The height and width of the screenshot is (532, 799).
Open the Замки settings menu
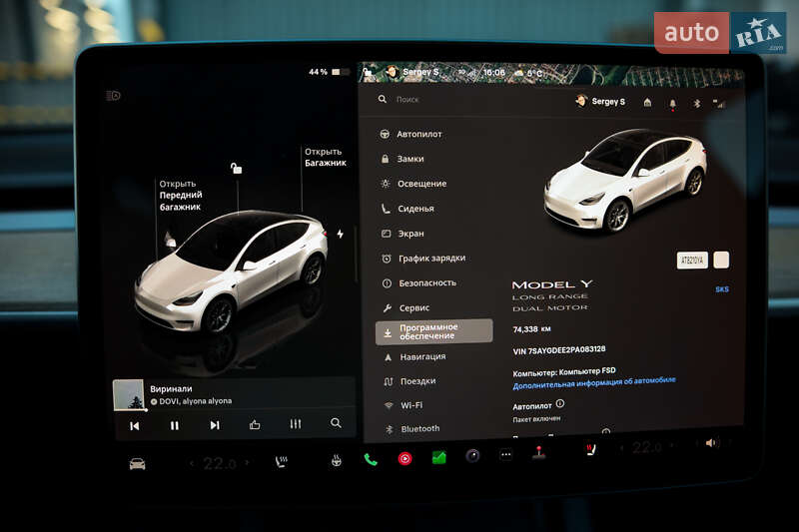pos(402,159)
